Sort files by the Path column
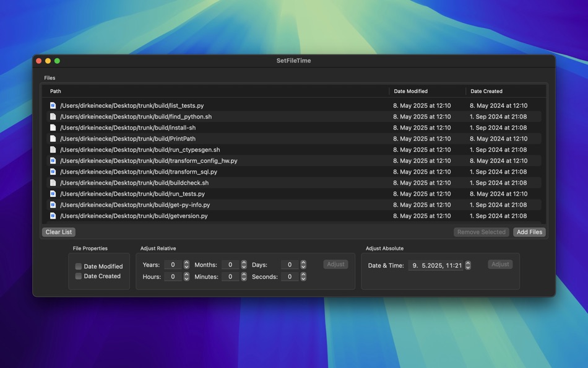This screenshot has width=588, height=368. [56, 91]
